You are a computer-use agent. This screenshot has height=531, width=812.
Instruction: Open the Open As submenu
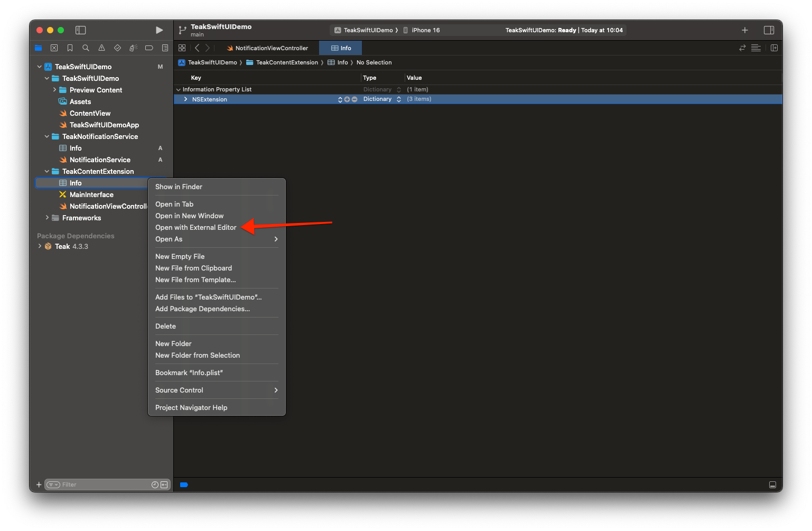coord(217,239)
